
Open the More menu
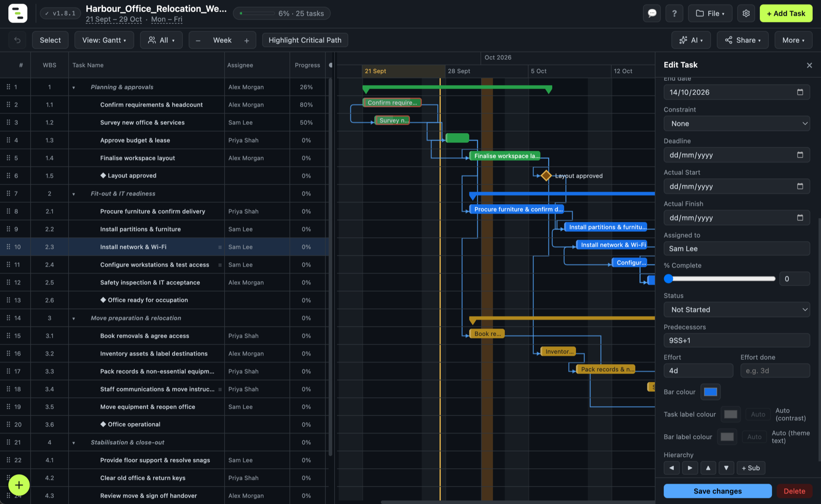pos(794,40)
